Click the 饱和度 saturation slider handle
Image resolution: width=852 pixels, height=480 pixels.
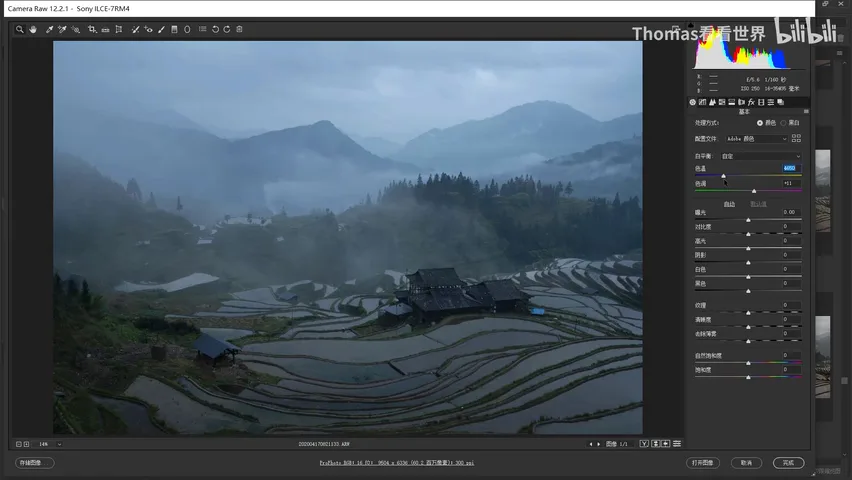(748, 377)
